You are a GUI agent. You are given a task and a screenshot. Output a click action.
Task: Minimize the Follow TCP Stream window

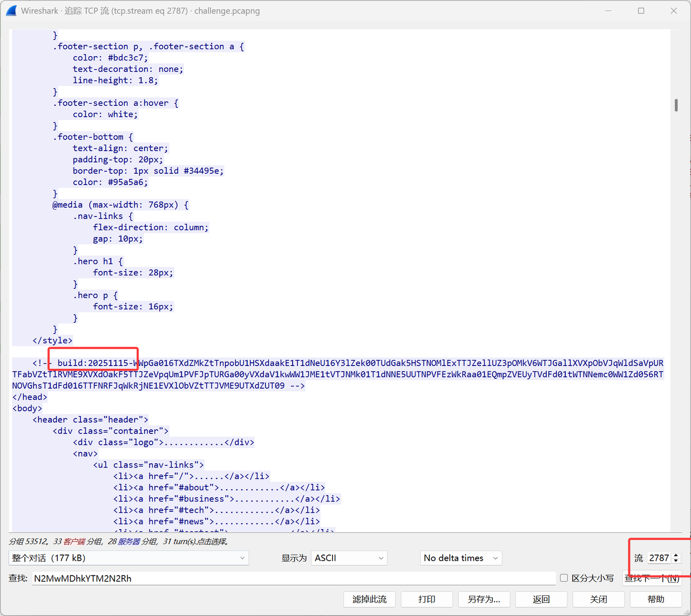tap(608, 11)
